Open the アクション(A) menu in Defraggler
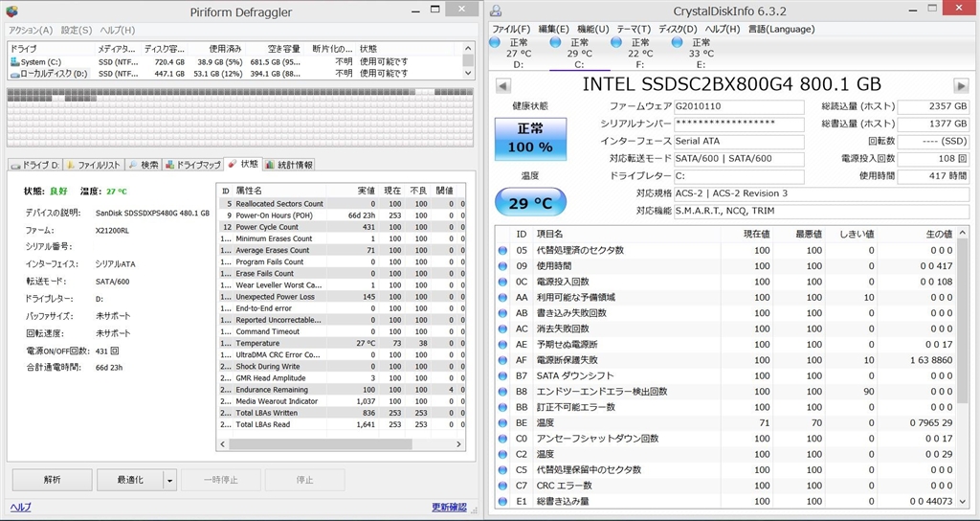 [31, 30]
